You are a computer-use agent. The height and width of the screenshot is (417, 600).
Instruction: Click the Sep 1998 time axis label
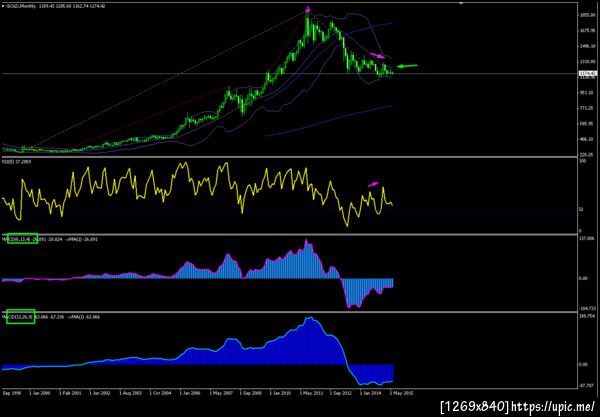coord(12,393)
